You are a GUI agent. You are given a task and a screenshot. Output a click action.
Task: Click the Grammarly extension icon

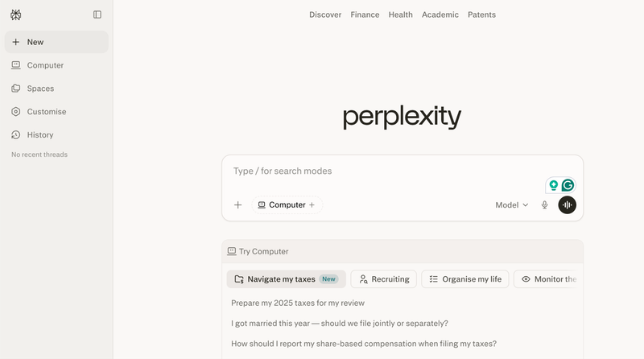pos(568,185)
